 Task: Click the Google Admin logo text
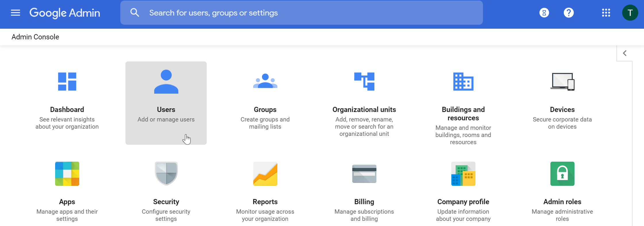click(65, 13)
